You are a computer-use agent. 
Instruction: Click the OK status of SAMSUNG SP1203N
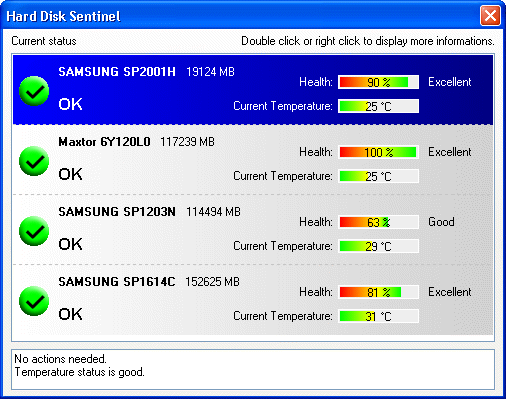pyautogui.click(x=70, y=244)
